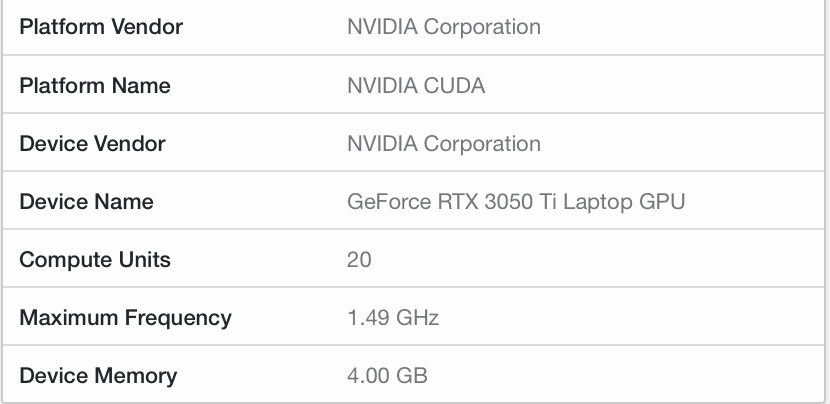Image resolution: width=830 pixels, height=404 pixels.
Task: Select the NVIDIA CUDA platform name value
Action: point(415,86)
